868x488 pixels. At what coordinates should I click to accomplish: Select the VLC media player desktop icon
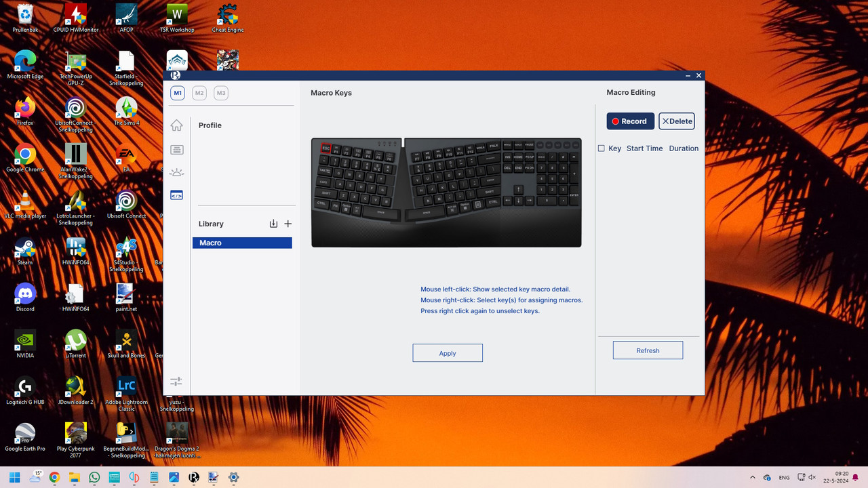[x=25, y=205]
